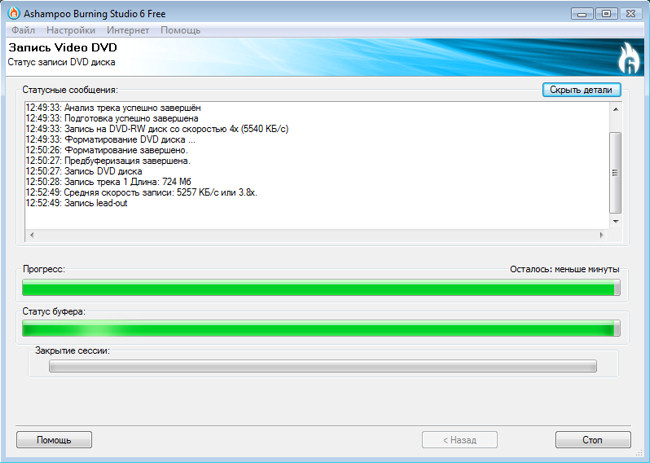Select log line 'Средняя скорость записи: 5257 КБ/с'
This screenshot has width=650, height=463.
[x=142, y=193]
